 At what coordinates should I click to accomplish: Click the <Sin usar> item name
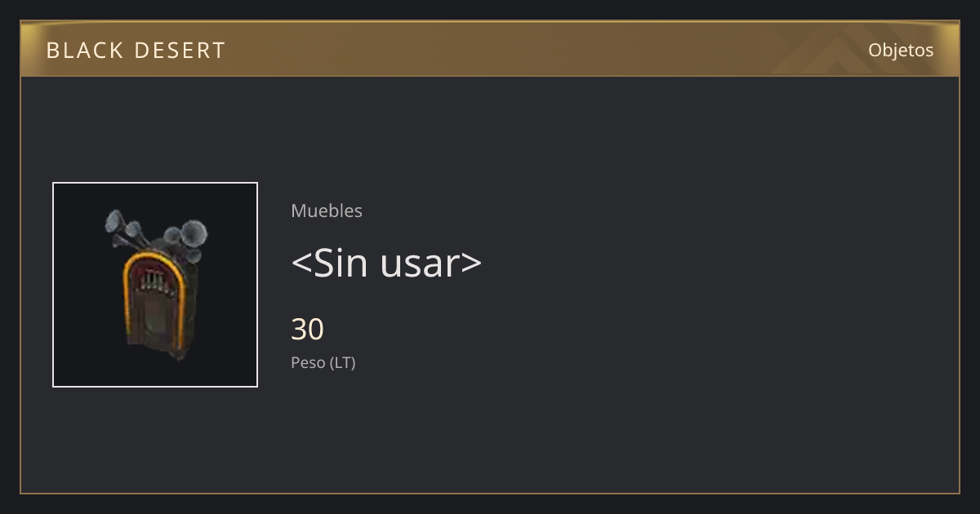(x=386, y=263)
